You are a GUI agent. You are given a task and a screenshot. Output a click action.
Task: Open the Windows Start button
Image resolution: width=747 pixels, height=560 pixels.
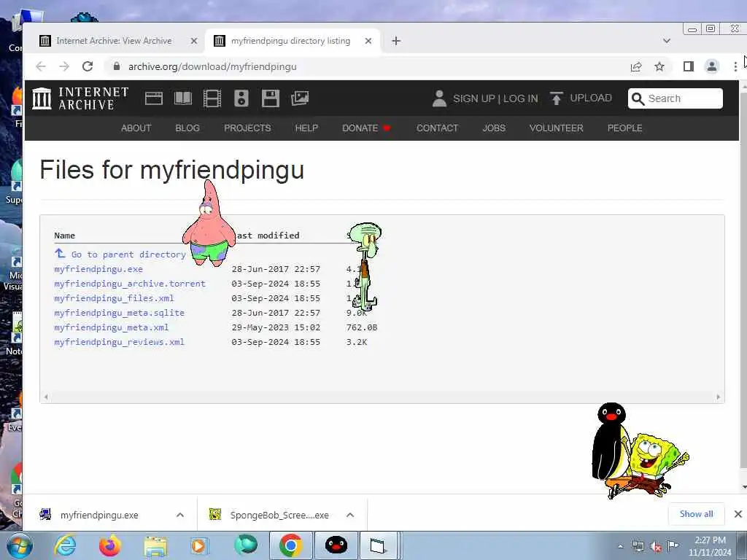coord(20,545)
